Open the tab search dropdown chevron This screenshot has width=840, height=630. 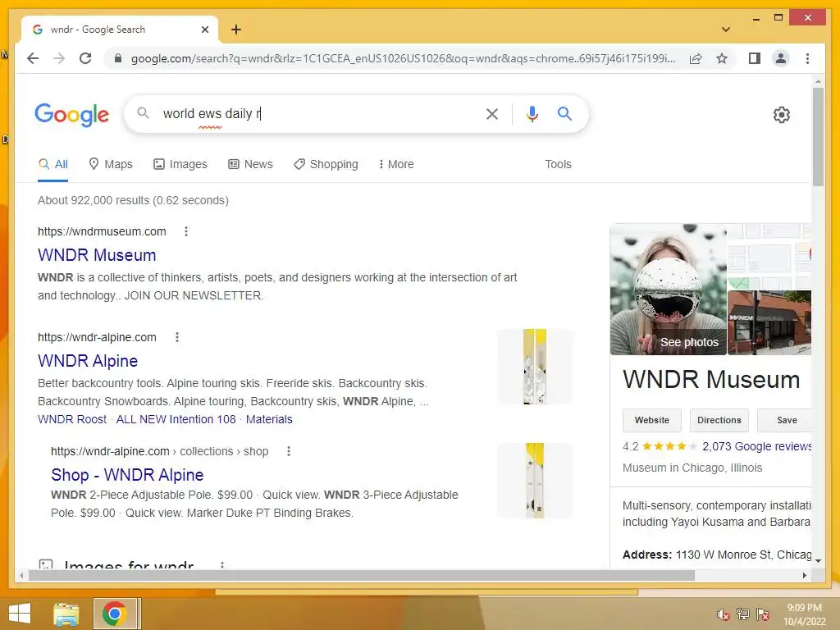point(725,30)
